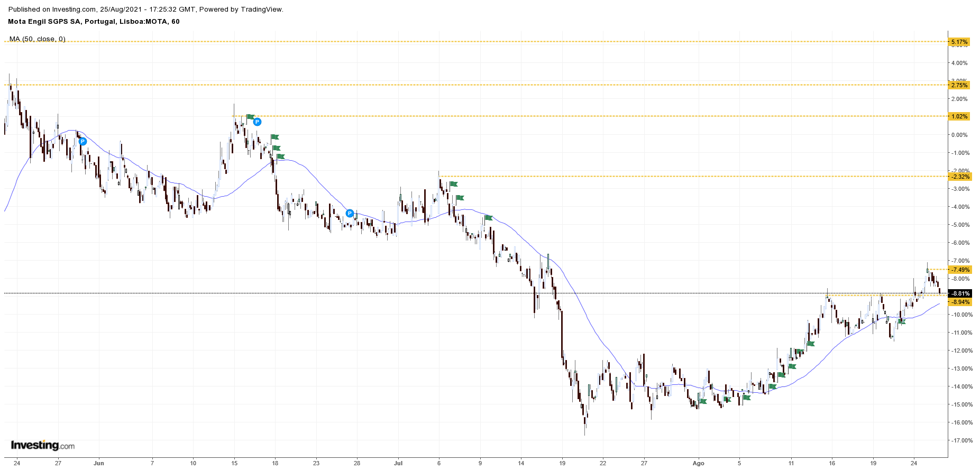Click the date label 15 on the time axis
This screenshot has width=980, height=470.
pyautogui.click(x=234, y=463)
